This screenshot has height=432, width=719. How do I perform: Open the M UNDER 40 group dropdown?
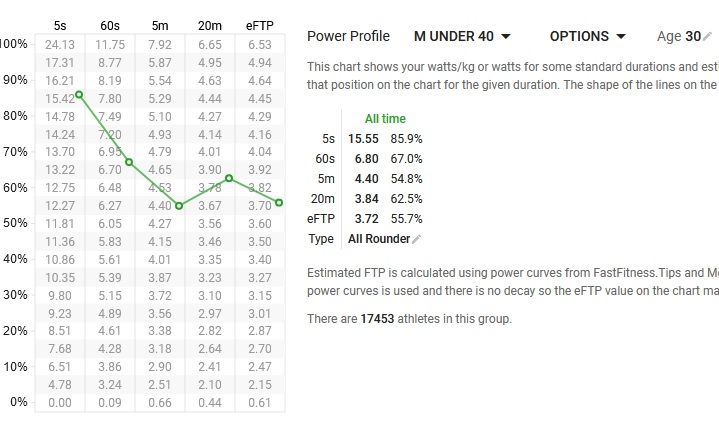coord(462,36)
